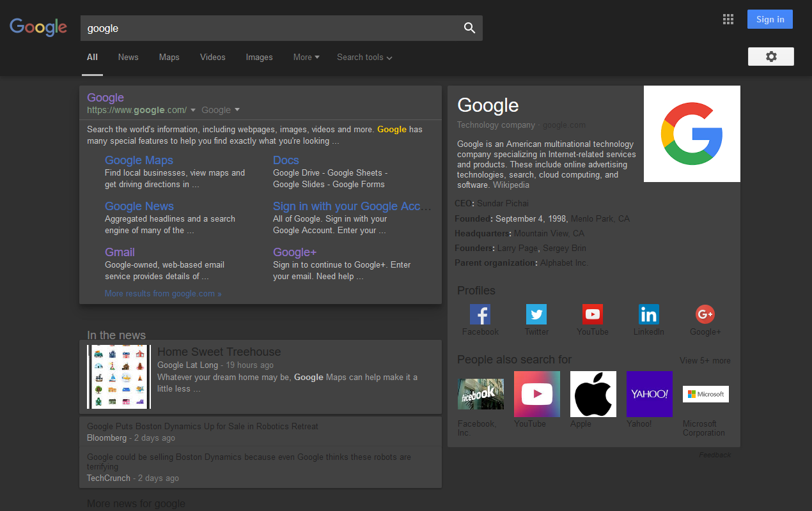The image size is (812, 511).
Task: Open the Twitter profile icon
Action: pos(536,314)
